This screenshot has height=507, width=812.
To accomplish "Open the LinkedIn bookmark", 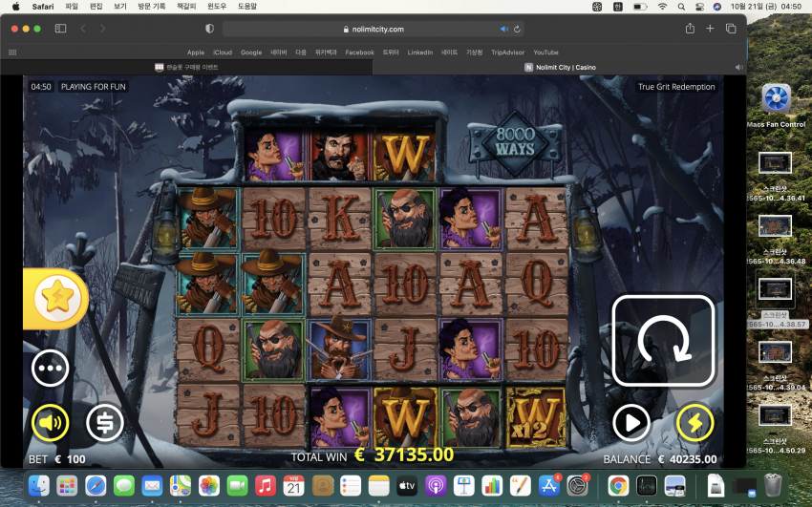I will [x=420, y=53].
